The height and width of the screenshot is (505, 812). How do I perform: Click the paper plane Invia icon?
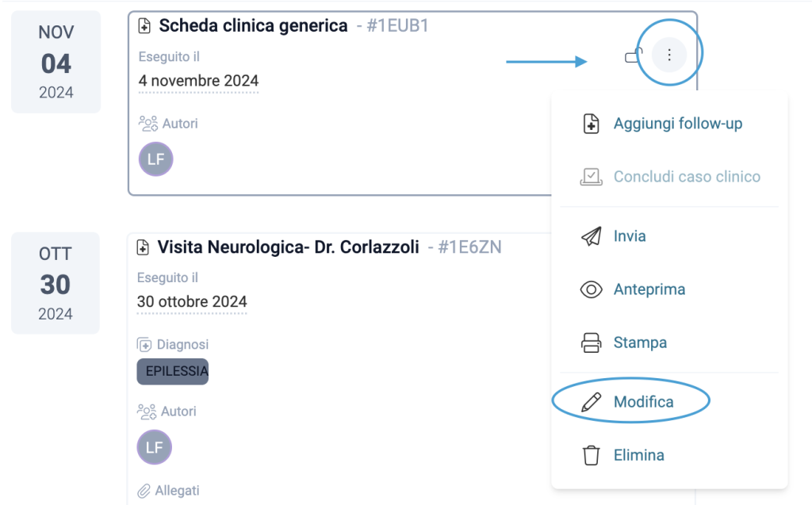tap(591, 236)
